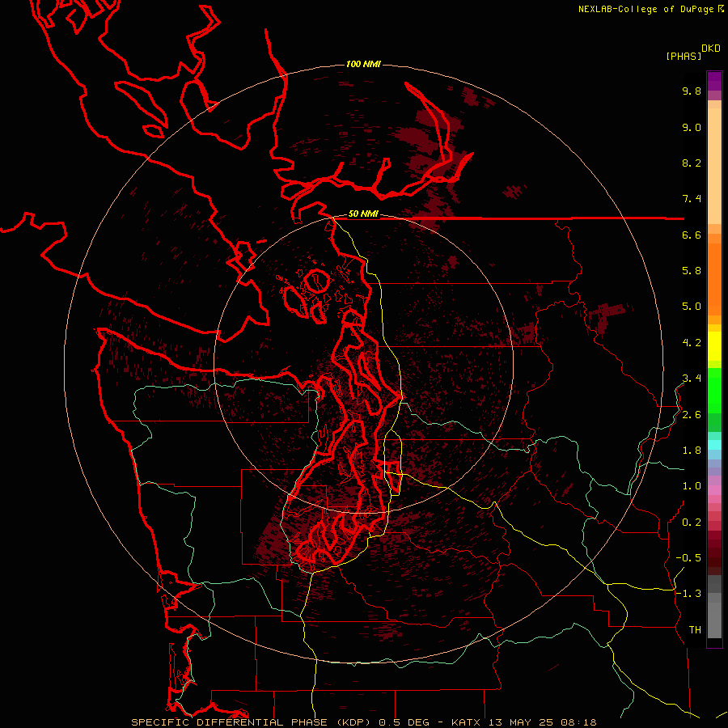The height and width of the screenshot is (728, 728).
Task: Select the 5.8 scale value
Action: tap(692, 271)
